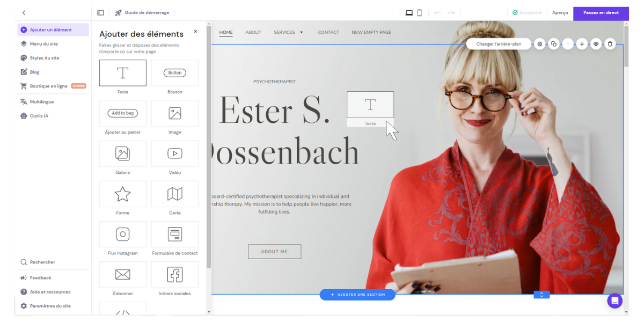The width and height of the screenshot is (644, 322).
Task: Select the Ajouter au panier element
Action: (x=123, y=113)
